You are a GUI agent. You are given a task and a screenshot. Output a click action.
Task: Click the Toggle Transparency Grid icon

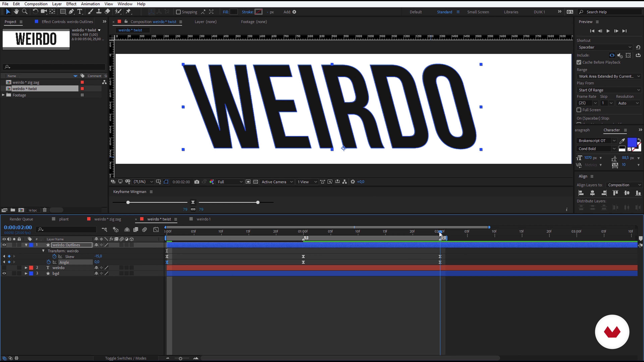coord(255,182)
